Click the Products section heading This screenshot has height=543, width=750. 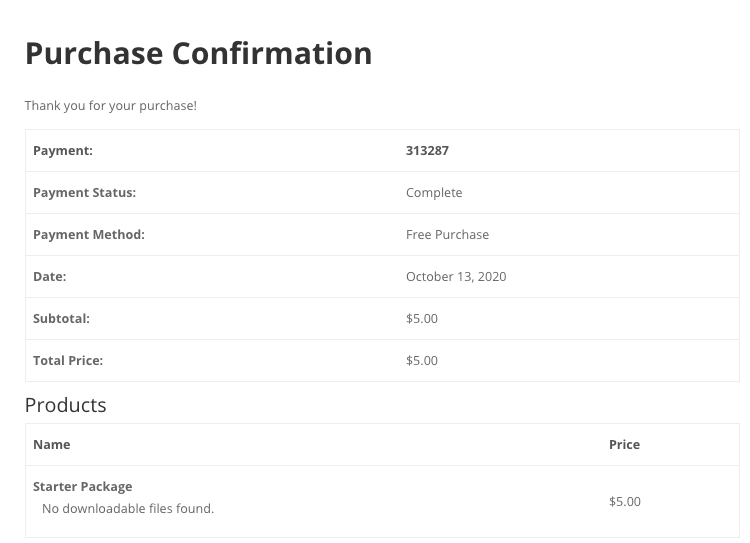pyautogui.click(x=66, y=405)
